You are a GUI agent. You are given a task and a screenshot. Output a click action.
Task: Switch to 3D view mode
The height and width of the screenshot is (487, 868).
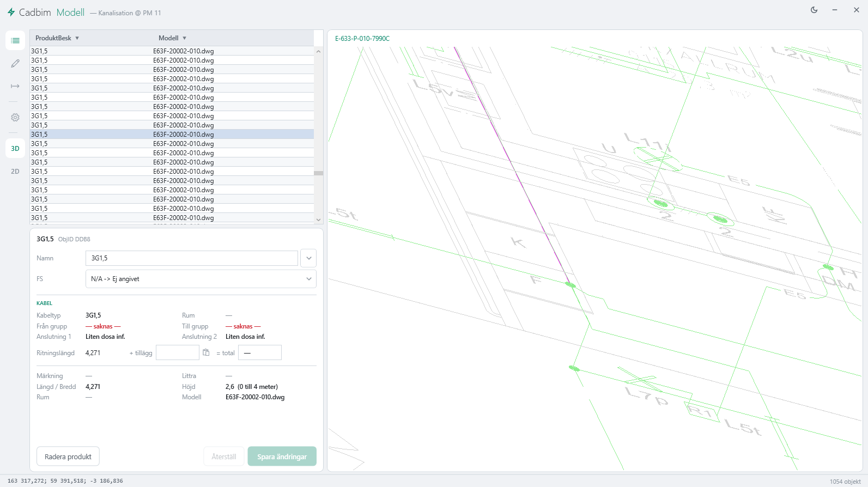click(15, 148)
